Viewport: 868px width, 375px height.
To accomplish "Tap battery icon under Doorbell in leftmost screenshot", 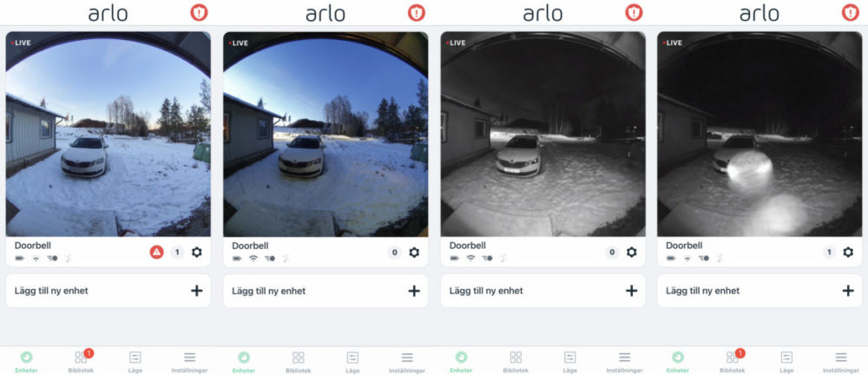I will point(19,258).
